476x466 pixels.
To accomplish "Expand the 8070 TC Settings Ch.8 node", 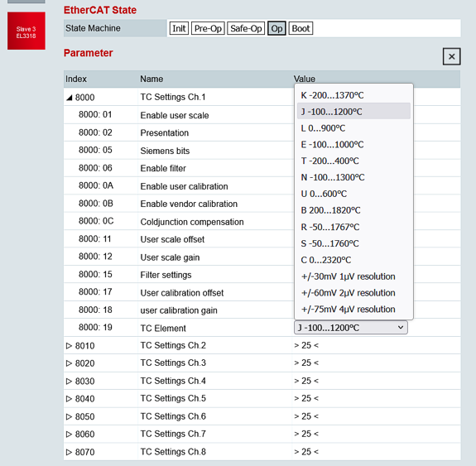I will click(x=69, y=452).
